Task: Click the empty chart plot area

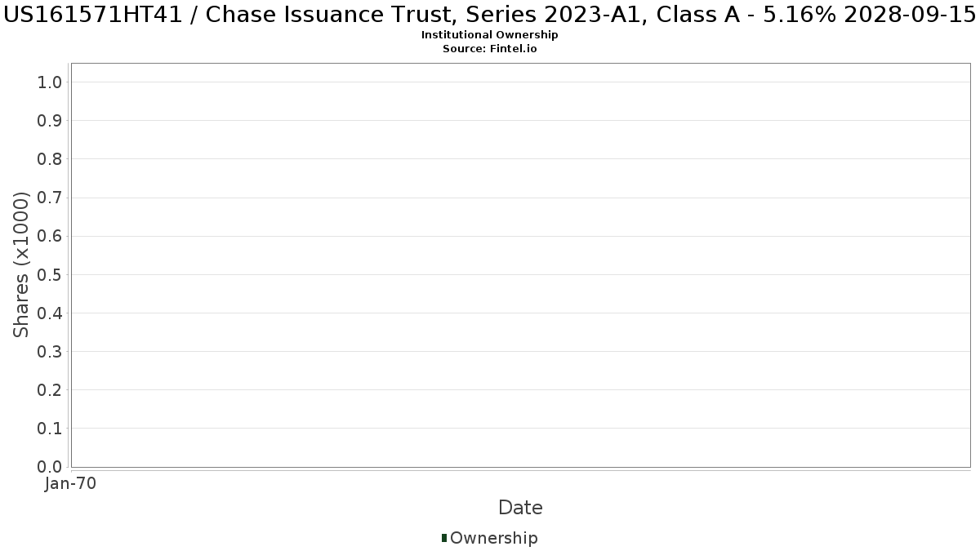Action: 520,265
